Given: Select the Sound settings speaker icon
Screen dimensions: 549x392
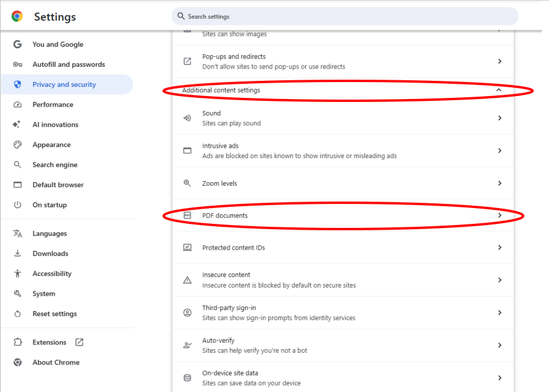Looking at the screenshot, I should 187,117.
